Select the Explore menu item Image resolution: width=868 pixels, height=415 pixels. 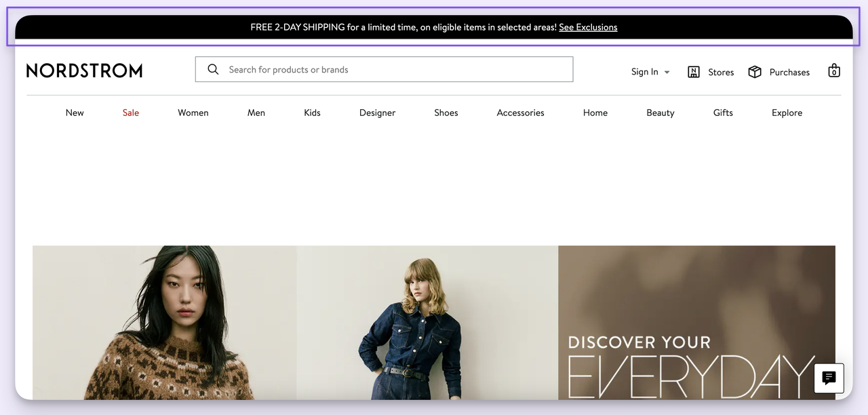coord(787,113)
